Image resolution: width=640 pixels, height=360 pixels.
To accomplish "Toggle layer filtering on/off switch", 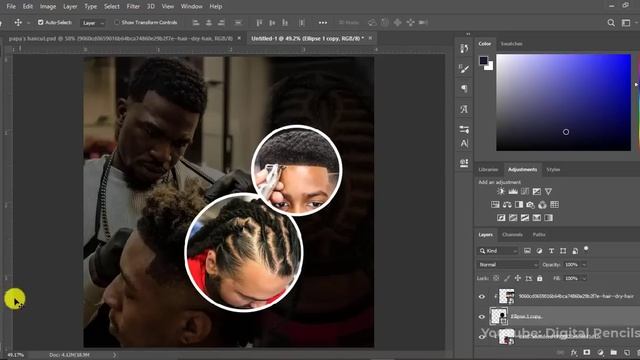I will (x=587, y=249).
